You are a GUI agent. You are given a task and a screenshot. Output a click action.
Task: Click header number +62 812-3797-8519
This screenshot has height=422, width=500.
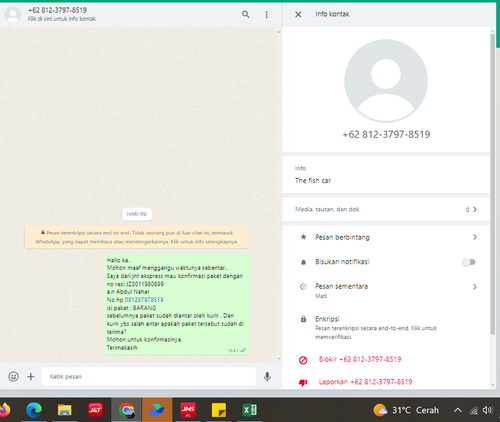pos(57,10)
